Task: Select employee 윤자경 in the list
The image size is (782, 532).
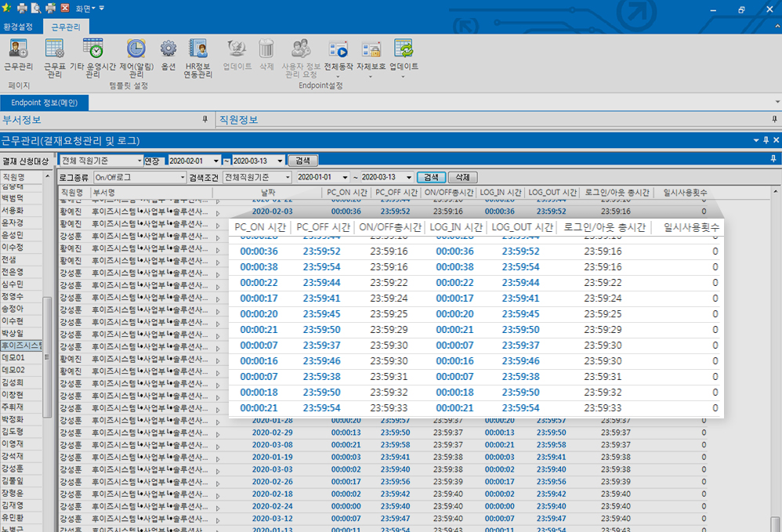Action: [21, 223]
